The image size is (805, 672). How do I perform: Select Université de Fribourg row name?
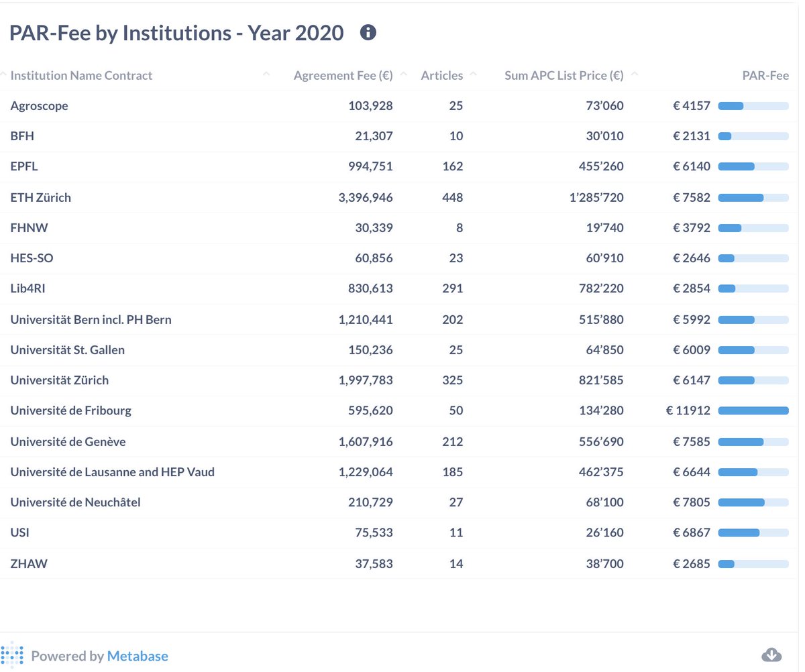70,410
